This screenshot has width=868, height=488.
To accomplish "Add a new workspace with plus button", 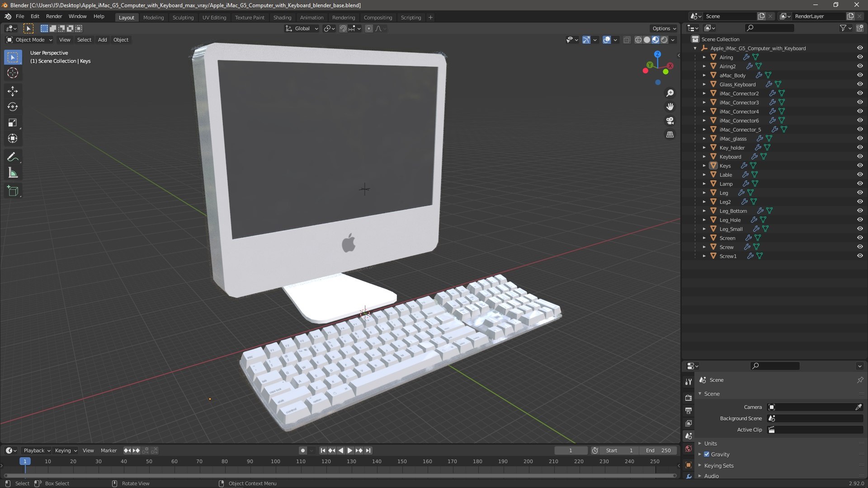I will tap(430, 18).
